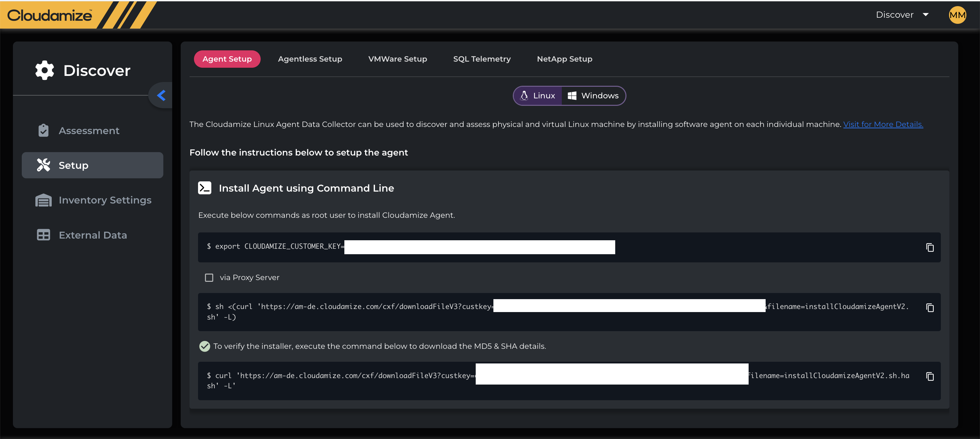Expand the Discover dropdown in header
Image resolution: width=980 pixels, height=439 pixels.
coord(902,15)
